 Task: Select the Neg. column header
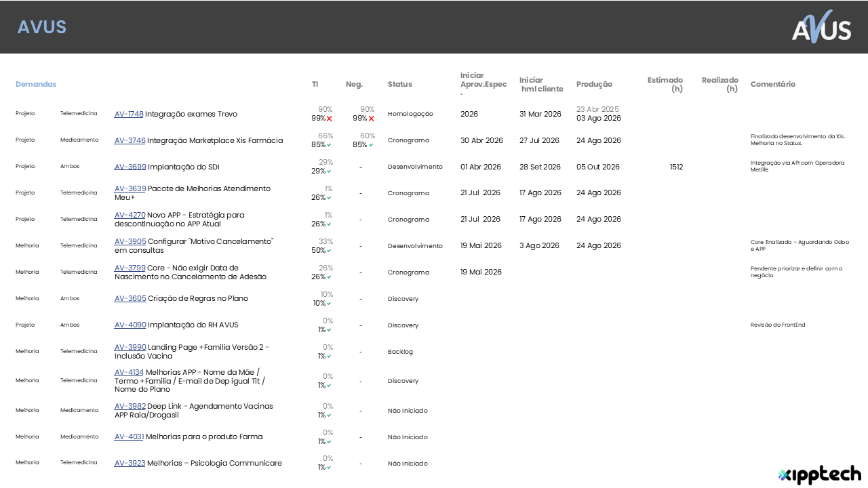pyautogui.click(x=354, y=84)
